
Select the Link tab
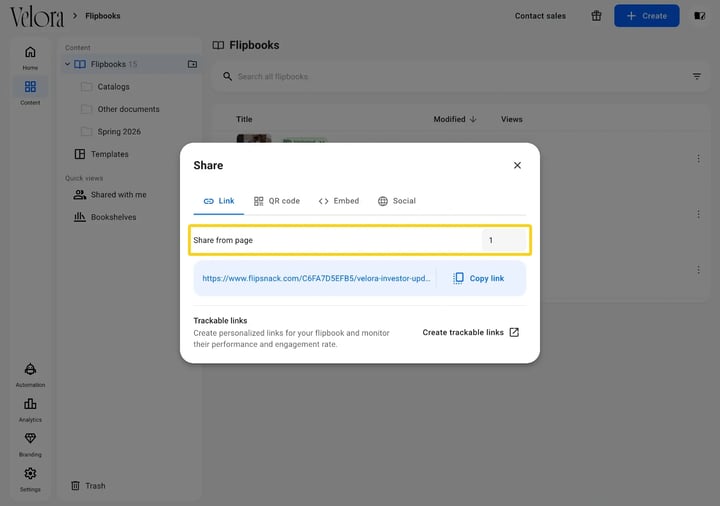(219, 201)
